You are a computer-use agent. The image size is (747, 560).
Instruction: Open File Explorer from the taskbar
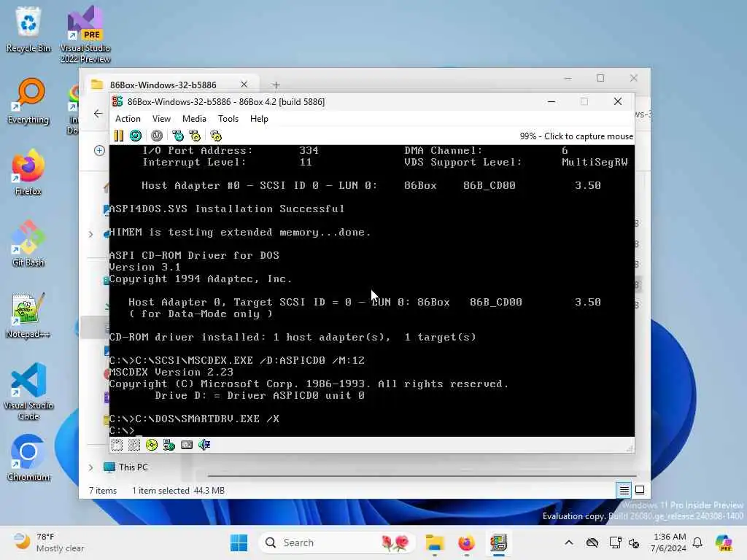click(435, 542)
